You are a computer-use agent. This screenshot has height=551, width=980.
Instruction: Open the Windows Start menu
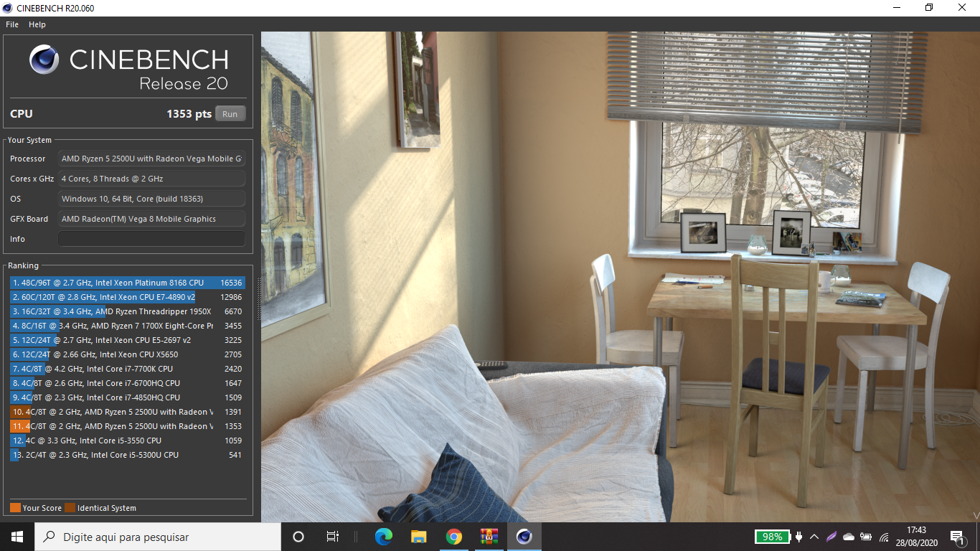point(17,537)
